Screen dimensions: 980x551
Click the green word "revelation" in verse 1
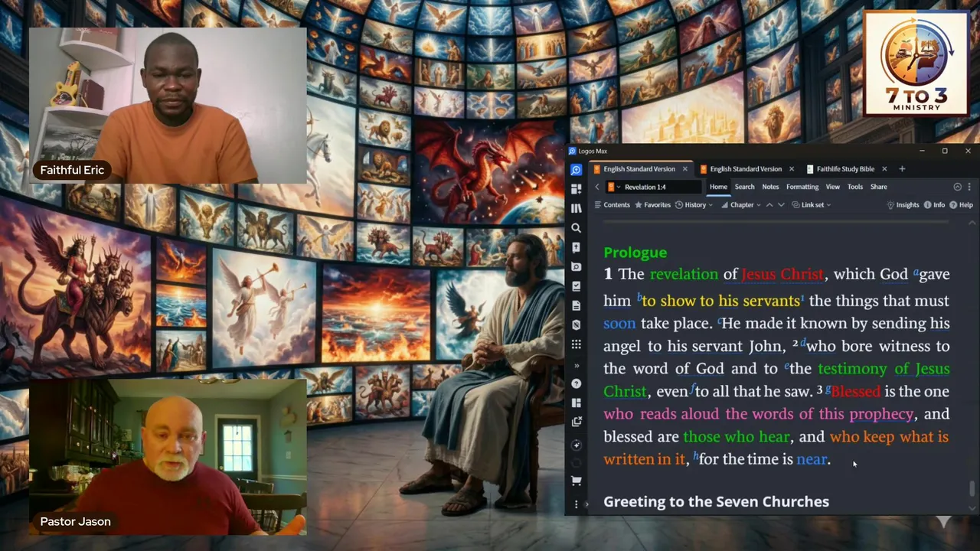coord(684,274)
